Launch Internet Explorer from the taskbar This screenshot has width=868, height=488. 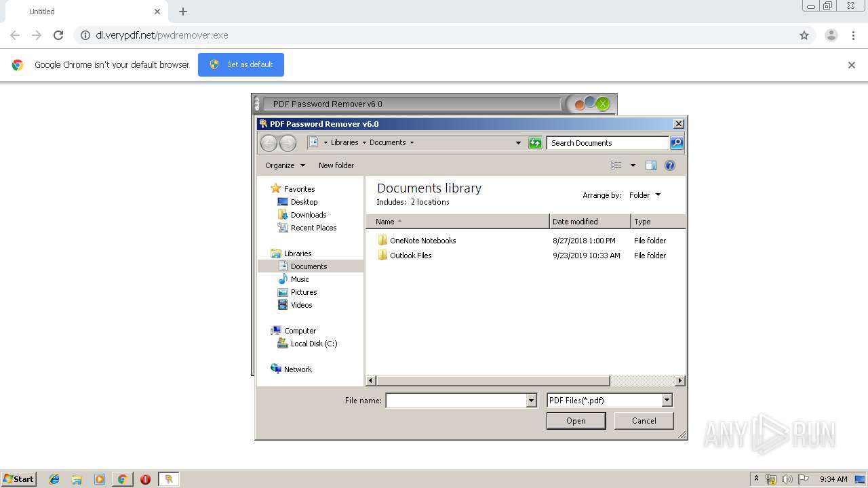tap(54, 479)
